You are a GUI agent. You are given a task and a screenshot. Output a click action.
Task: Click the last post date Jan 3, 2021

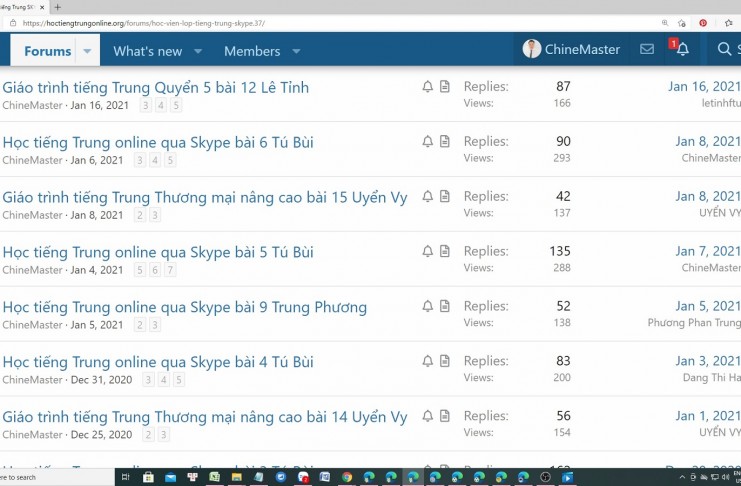point(708,361)
